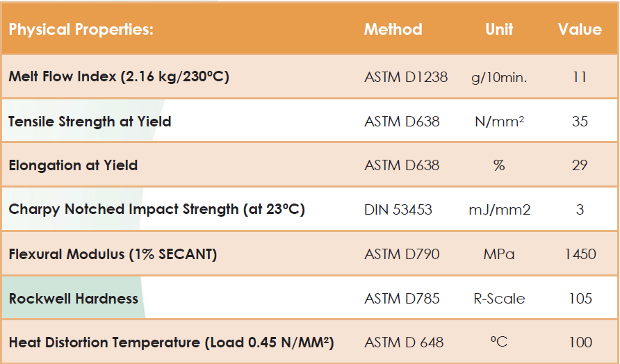620x364 pixels.
Task: Select the mJ/mm2 unit cell
Action: (x=499, y=210)
